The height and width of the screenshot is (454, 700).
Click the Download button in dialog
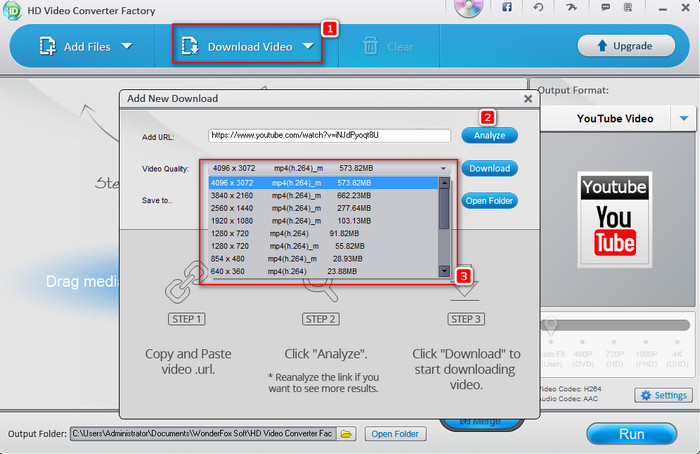click(x=489, y=168)
